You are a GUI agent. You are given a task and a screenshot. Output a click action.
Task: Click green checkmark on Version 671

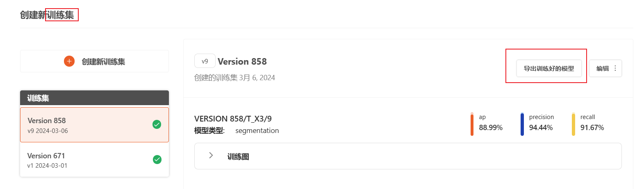[157, 160]
